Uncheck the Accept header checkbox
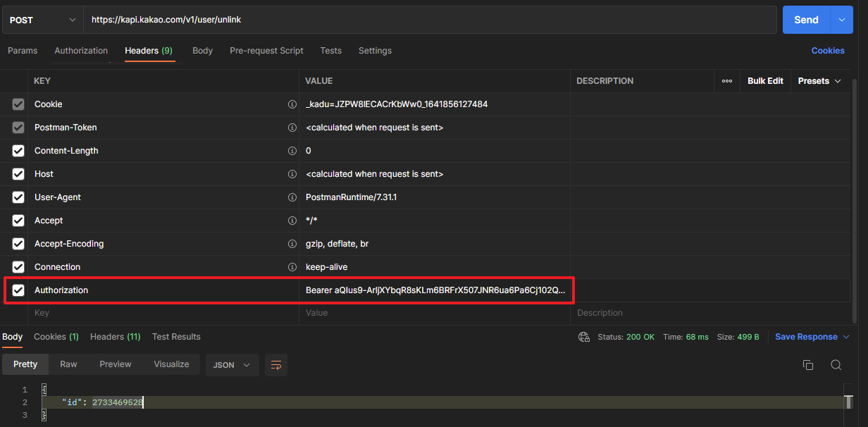868x427 pixels. click(18, 221)
